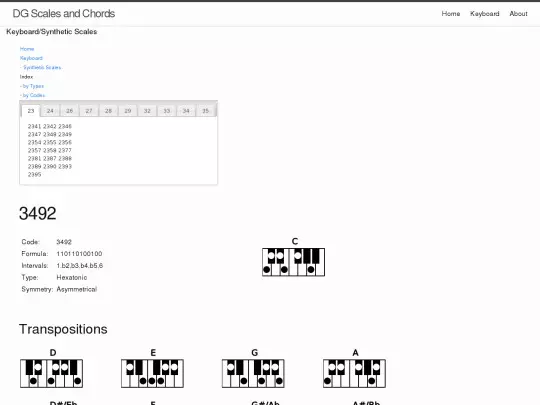Open the A transposition keyboard diagram

pos(354,373)
